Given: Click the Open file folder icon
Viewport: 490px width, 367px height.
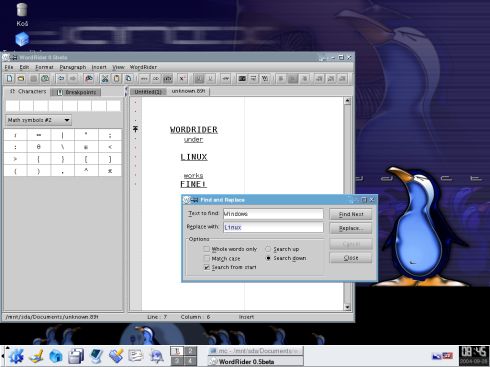Looking at the screenshot, I should [21, 79].
